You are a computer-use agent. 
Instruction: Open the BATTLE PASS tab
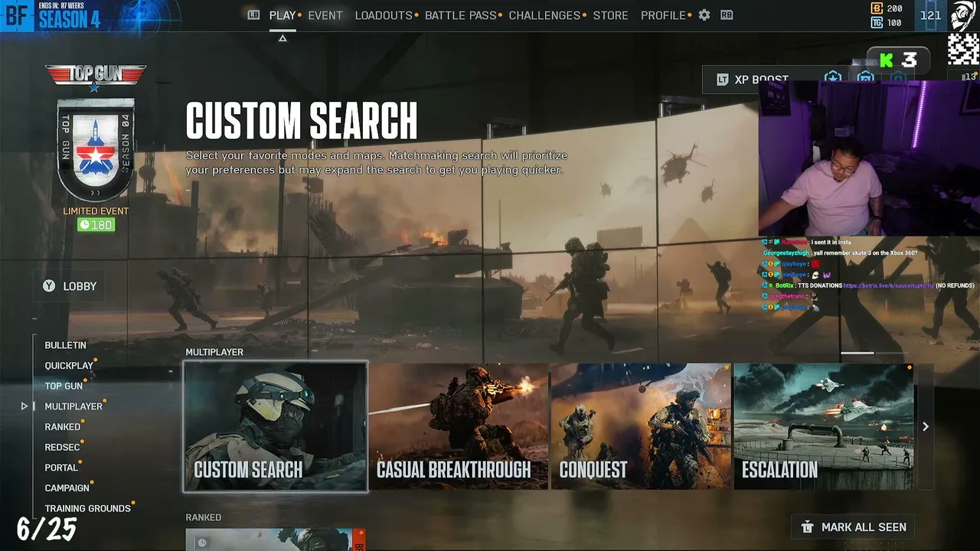(x=461, y=15)
